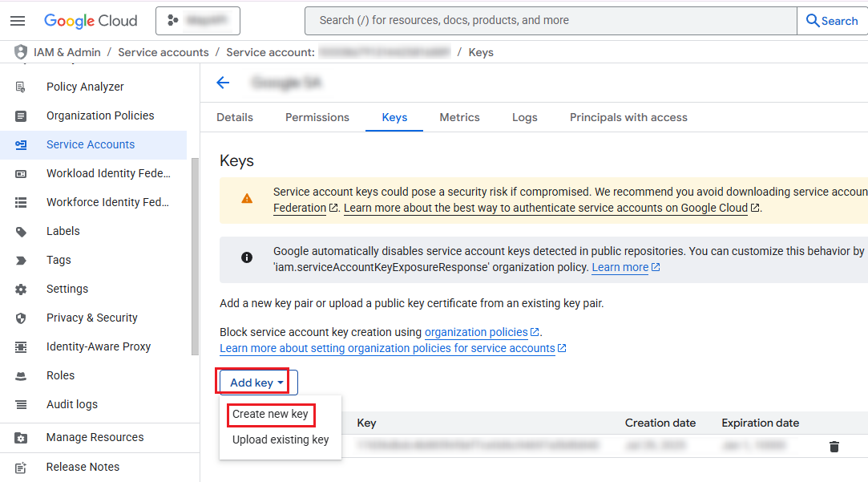
Task: Open the navigation hamburger menu
Action: pos(19,20)
